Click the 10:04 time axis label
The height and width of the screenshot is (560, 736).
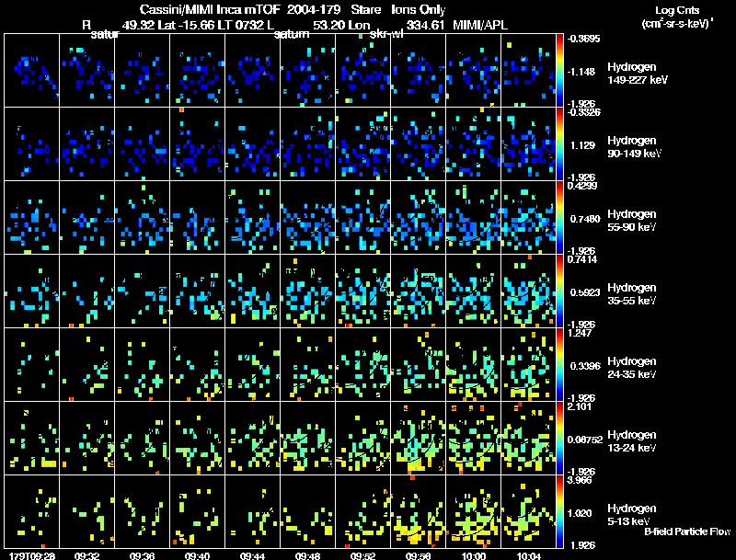528,555
